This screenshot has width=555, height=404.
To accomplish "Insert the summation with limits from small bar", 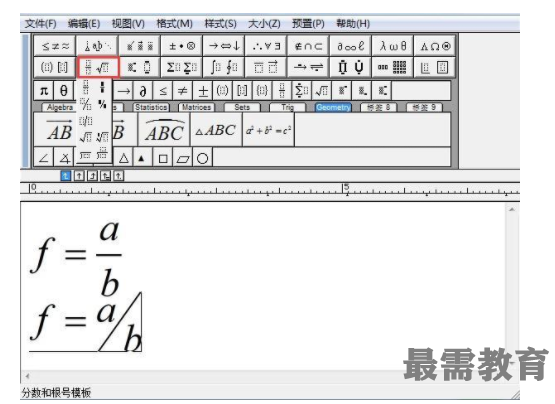I will (x=302, y=91).
